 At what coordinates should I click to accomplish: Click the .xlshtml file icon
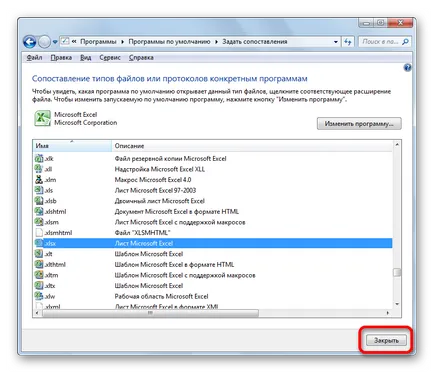point(39,211)
